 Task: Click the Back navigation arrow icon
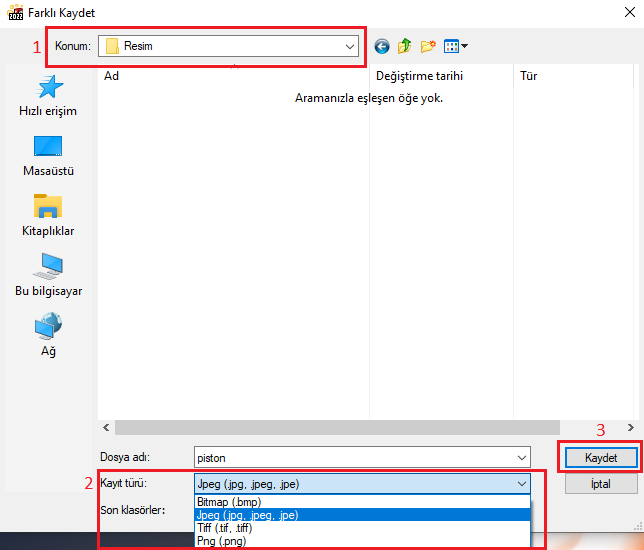coord(381,46)
